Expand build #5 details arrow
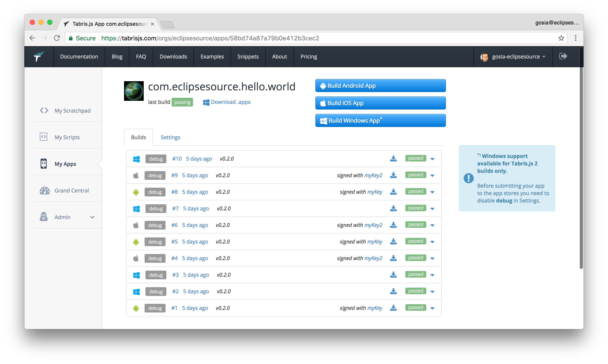Viewport: 608px width, 364px height. tap(432, 242)
